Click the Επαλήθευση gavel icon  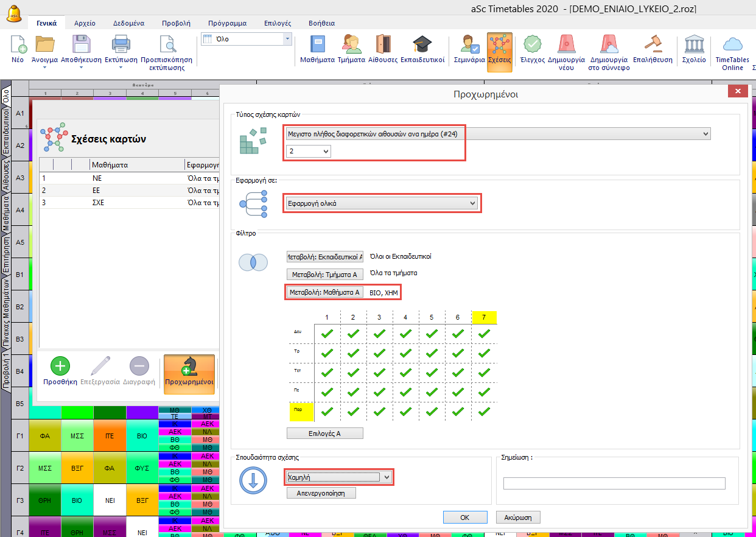point(652,45)
